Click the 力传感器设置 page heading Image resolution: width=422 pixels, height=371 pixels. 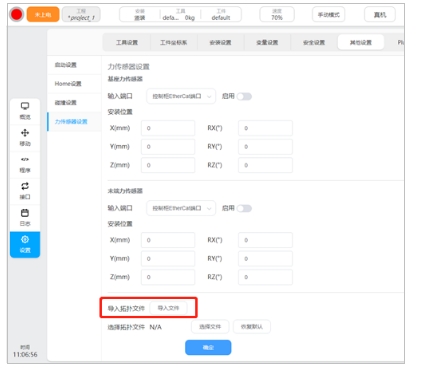128,67
